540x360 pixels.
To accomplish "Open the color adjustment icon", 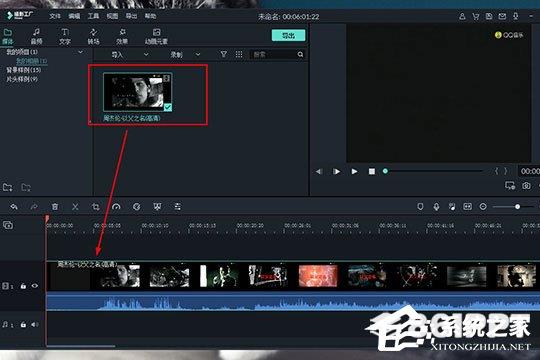I will (137, 207).
